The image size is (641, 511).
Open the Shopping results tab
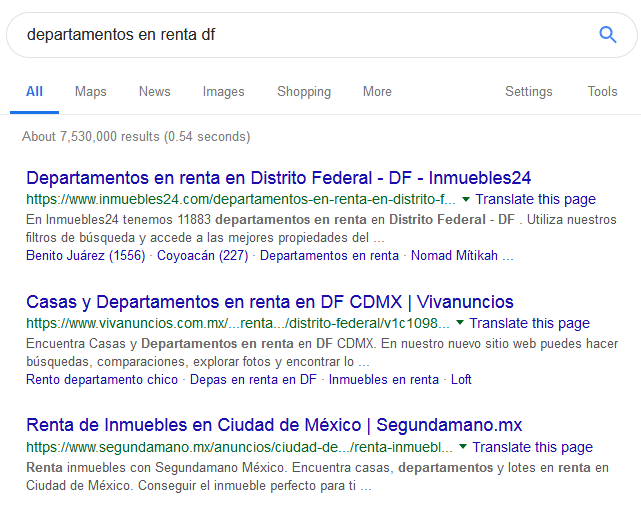tap(304, 91)
